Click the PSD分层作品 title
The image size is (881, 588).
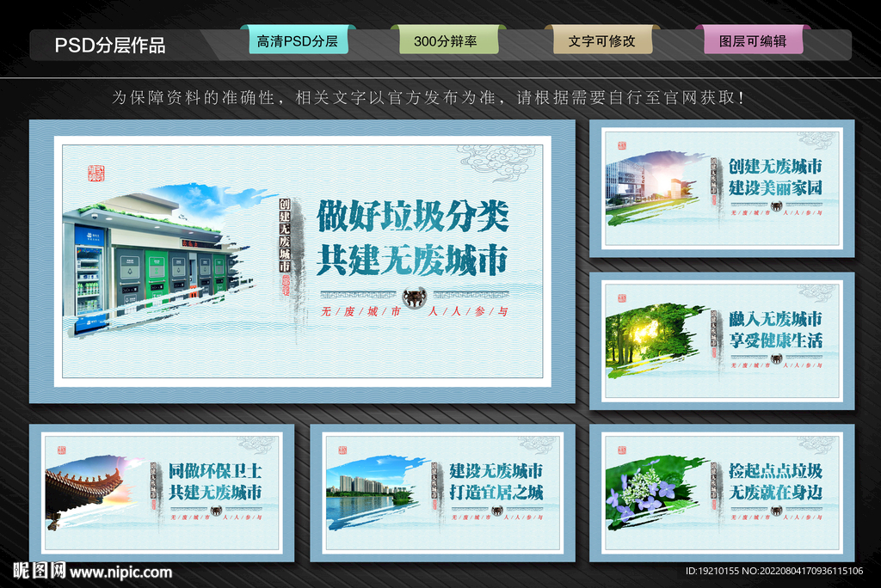click(x=110, y=45)
